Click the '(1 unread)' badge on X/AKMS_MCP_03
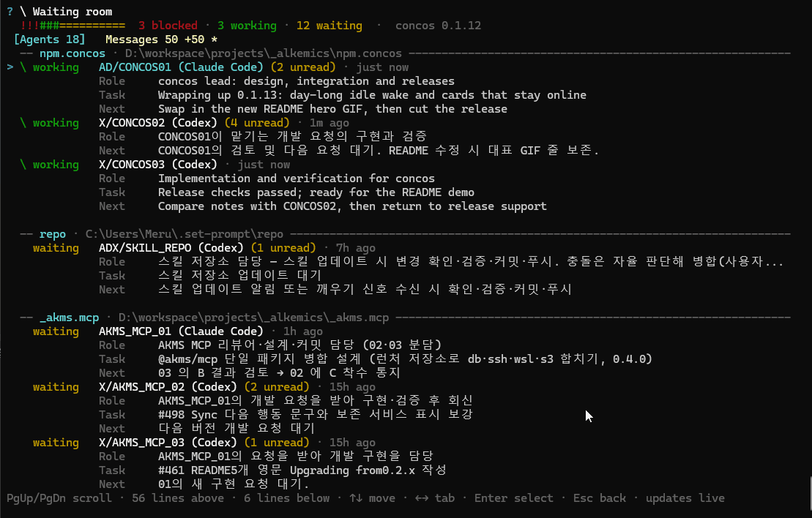The height and width of the screenshot is (518, 812). 277,443
